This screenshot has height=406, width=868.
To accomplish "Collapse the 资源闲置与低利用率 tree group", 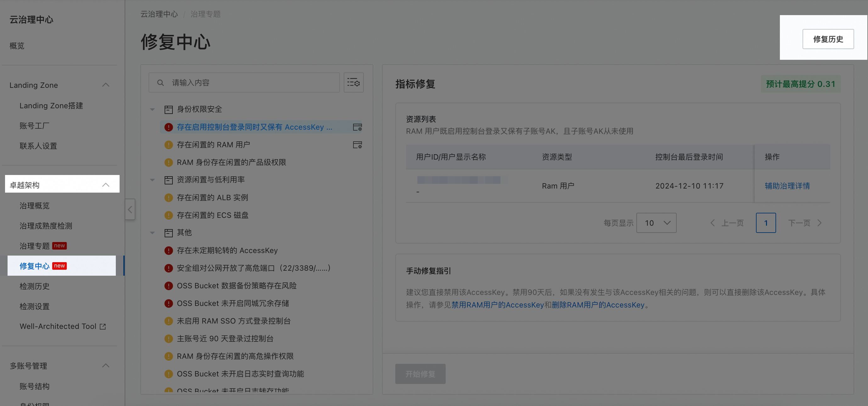I will pyautogui.click(x=152, y=180).
